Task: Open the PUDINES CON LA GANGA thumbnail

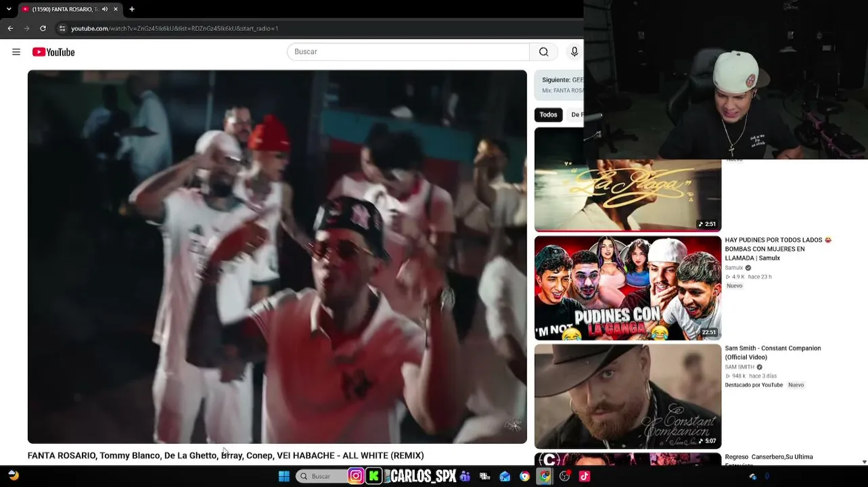Action: coord(628,288)
